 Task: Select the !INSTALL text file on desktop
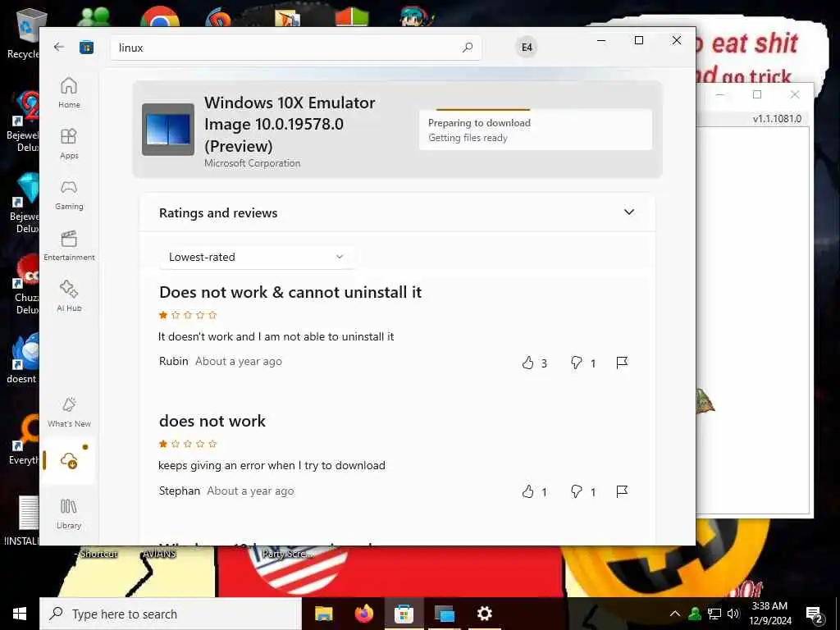(22, 521)
